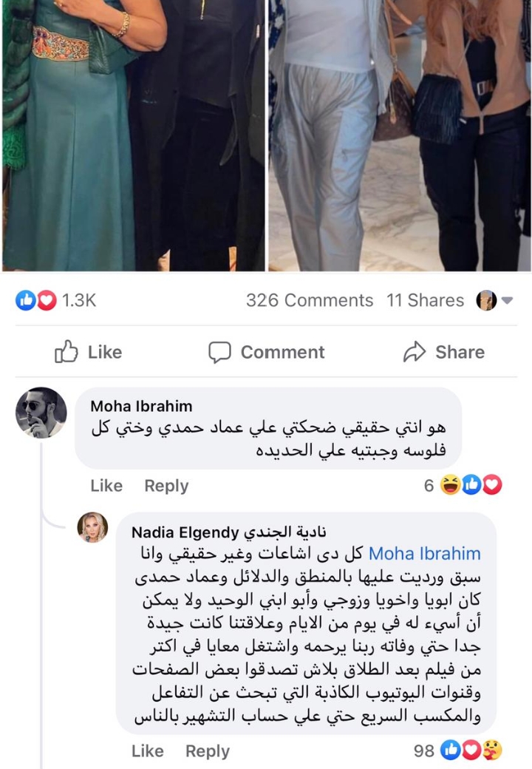This screenshot has width=532, height=769.
Task: Click the thumbs-up Like icon under the post
Action: click(x=67, y=352)
